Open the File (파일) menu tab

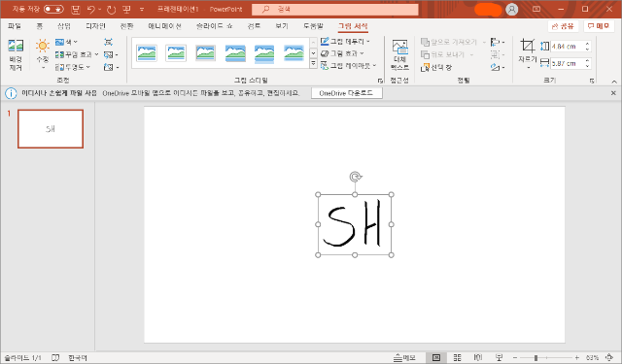[15, 26]
